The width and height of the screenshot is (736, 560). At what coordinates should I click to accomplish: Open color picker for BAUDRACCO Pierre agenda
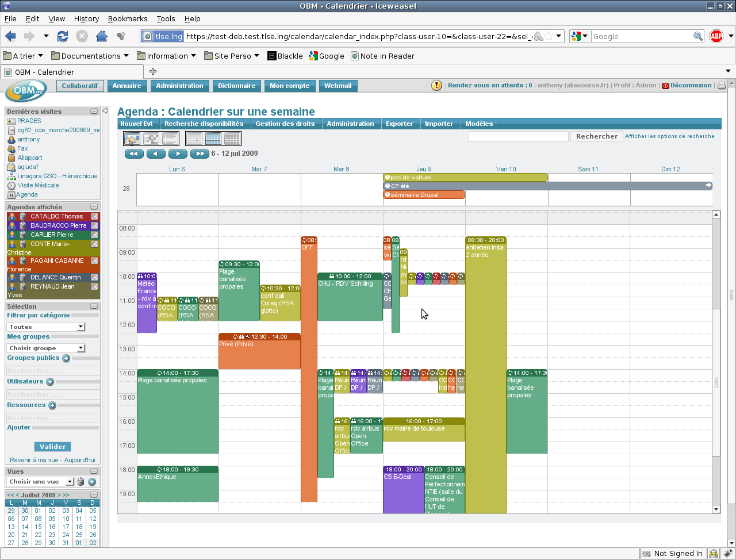(95, 226)
